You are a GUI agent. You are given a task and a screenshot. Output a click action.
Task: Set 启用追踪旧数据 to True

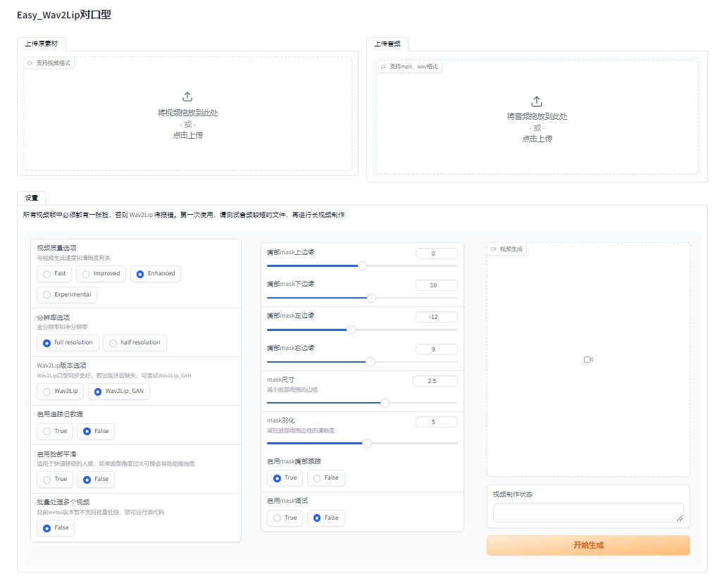[55, 432]
